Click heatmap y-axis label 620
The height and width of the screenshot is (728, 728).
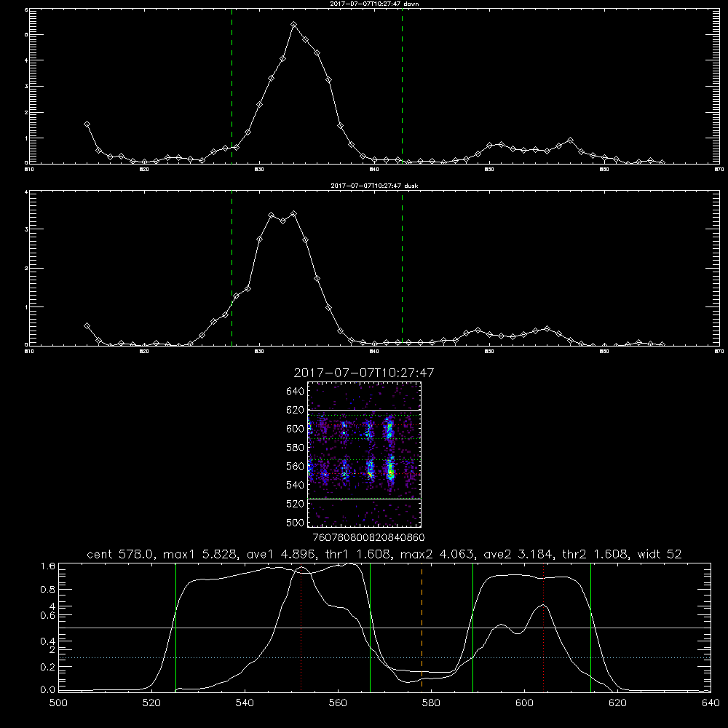(296, 410)
